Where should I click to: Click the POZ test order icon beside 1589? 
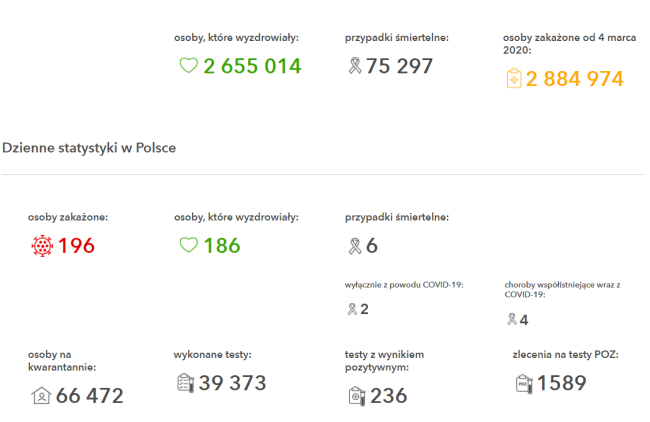tap(523, 383)
